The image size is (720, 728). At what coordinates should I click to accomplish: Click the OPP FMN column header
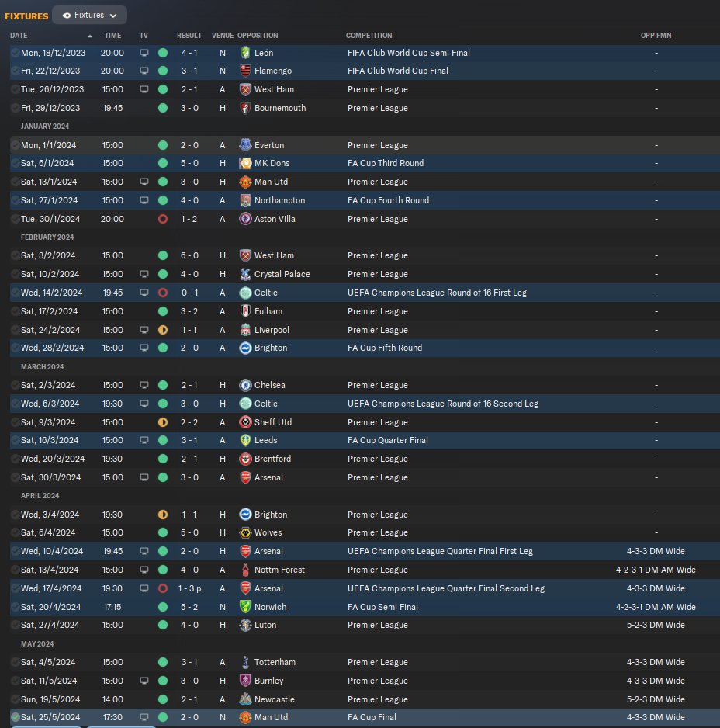point(656,35)
